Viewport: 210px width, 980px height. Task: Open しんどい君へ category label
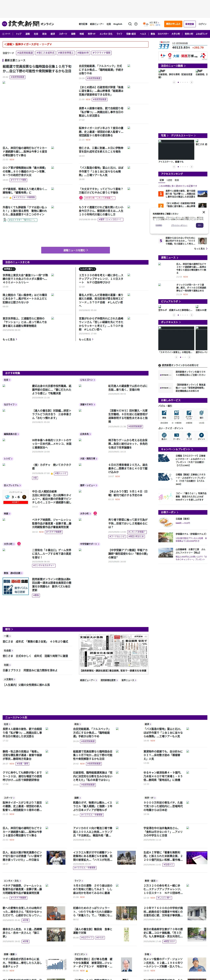87,269
